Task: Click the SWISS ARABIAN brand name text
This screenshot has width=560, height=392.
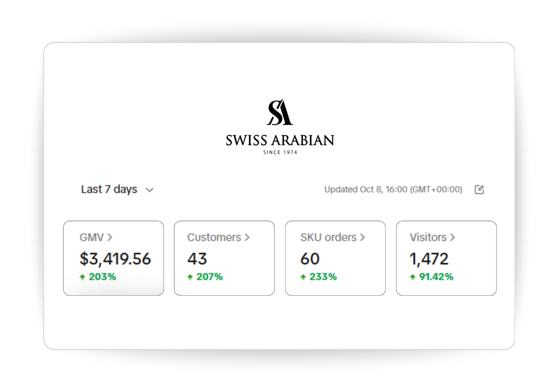Action: coord(280,141)
